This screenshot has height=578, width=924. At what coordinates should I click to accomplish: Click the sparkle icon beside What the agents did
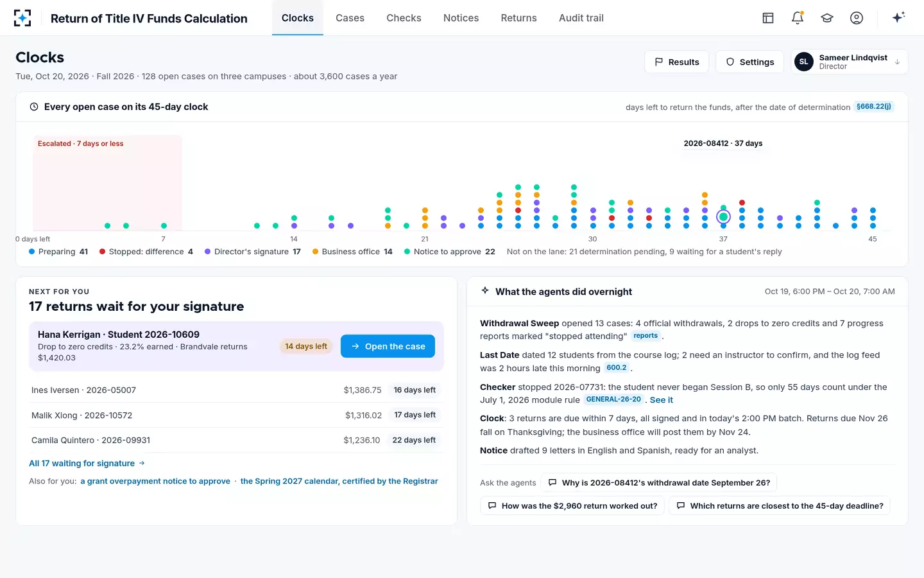pyautogui.click(x=485, y=291)
